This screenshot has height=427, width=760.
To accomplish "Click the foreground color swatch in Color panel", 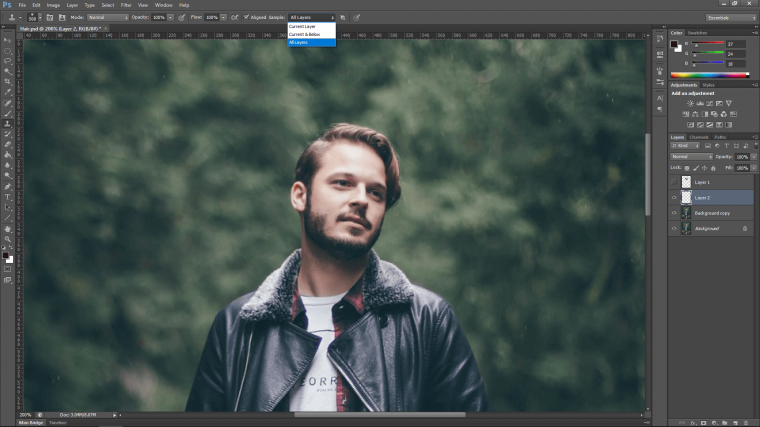I will click(674, 44).
